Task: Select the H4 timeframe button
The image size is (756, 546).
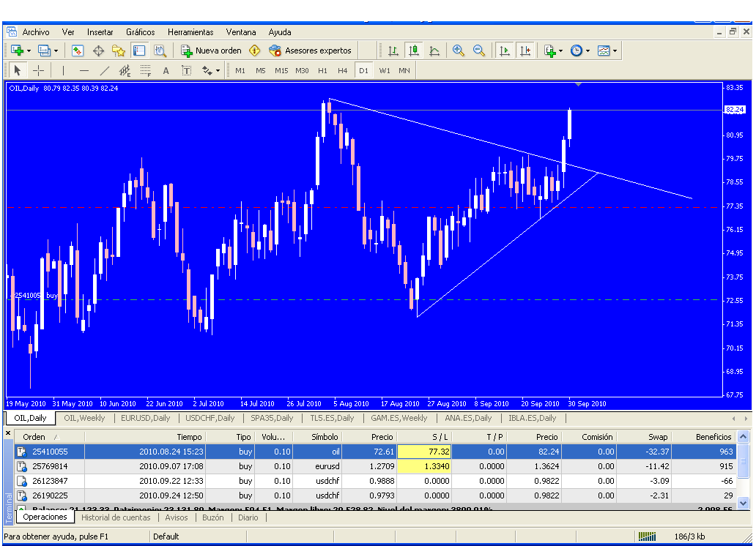Action: point(343,70)
